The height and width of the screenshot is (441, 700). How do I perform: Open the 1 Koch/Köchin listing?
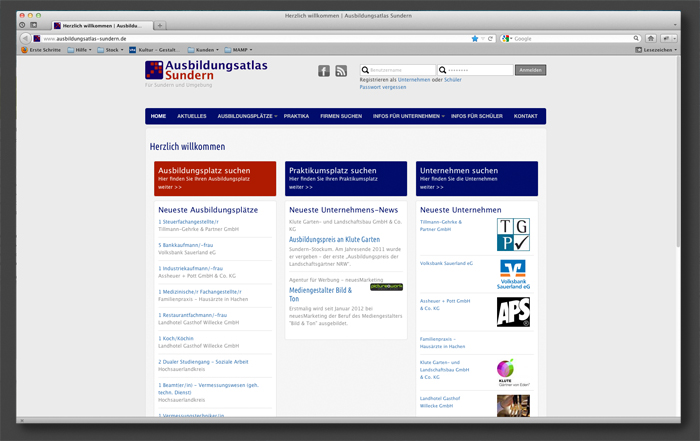(x=176, y=338)
